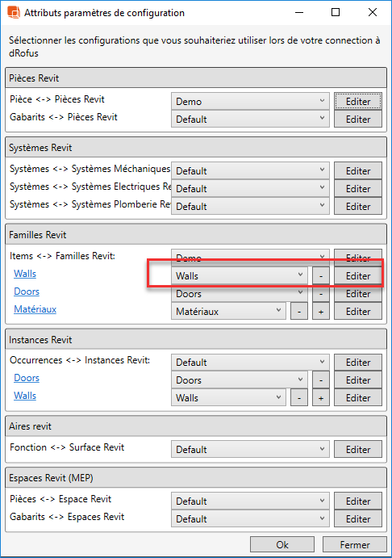Viewport: 392px width, 558px height.
Task: Open the Doors link under Instances Revit
Action: click(27, 378)
